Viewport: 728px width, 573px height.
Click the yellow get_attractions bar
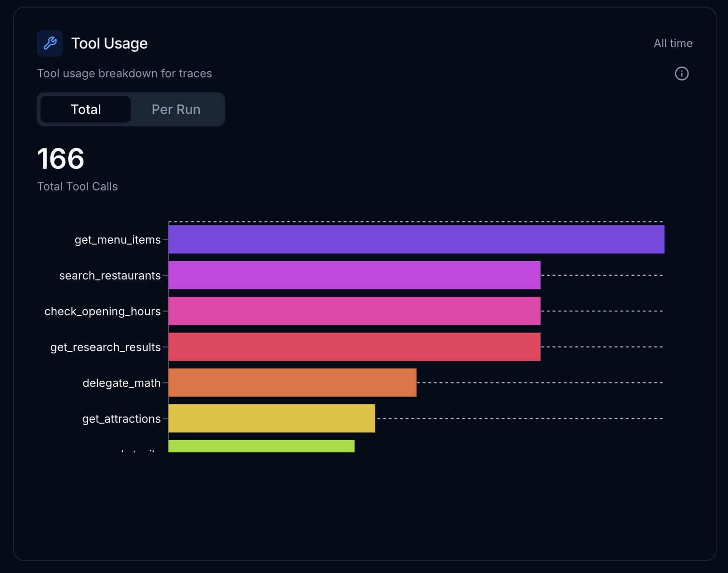272,418
